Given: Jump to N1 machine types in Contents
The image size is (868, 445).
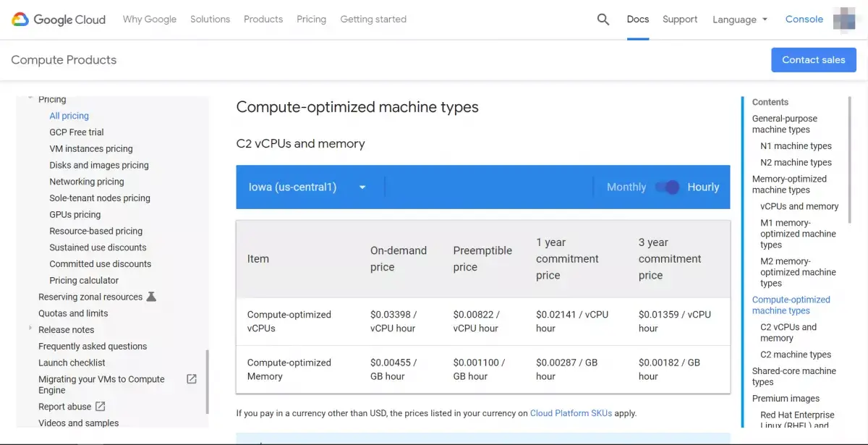Looking at the screenshot, I should pos(796,146).
